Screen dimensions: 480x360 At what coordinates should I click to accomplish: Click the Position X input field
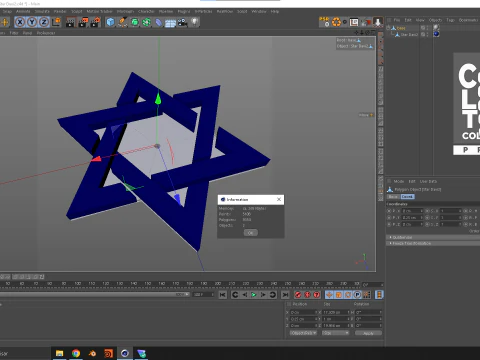(x=303, y=312)
